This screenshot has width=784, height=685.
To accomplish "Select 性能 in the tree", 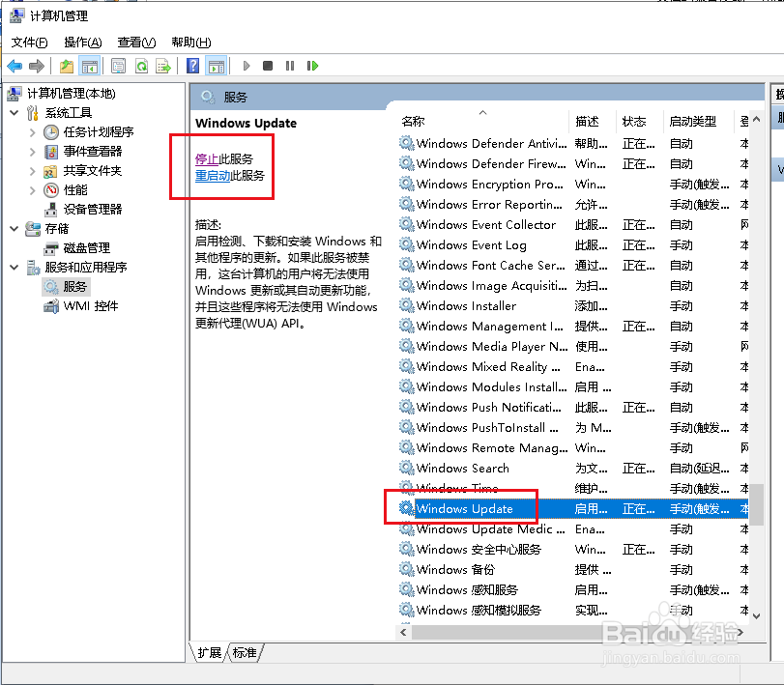I will point(75,190).
